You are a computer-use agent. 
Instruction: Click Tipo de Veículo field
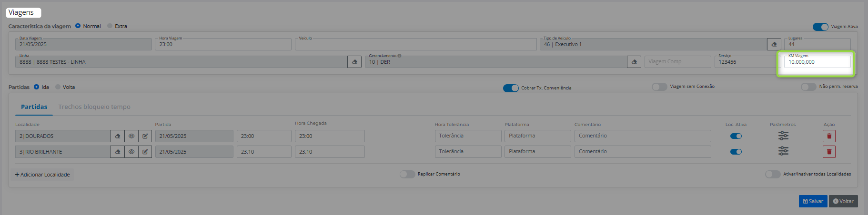(653, 44)
